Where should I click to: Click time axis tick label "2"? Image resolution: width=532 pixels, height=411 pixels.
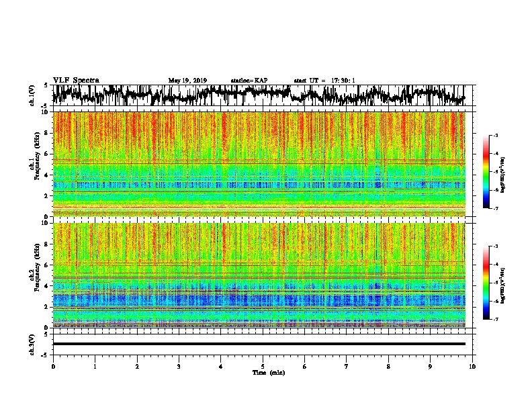point(137,367)
